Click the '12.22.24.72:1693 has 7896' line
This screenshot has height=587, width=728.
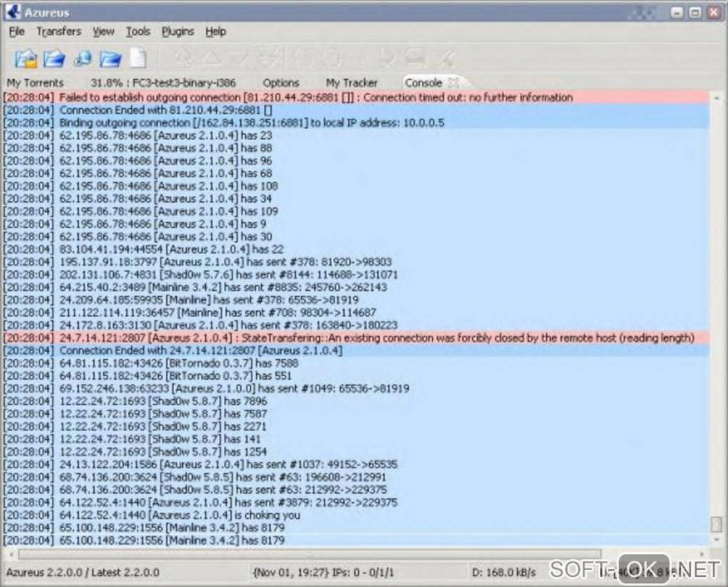click(x=356, y=401)
